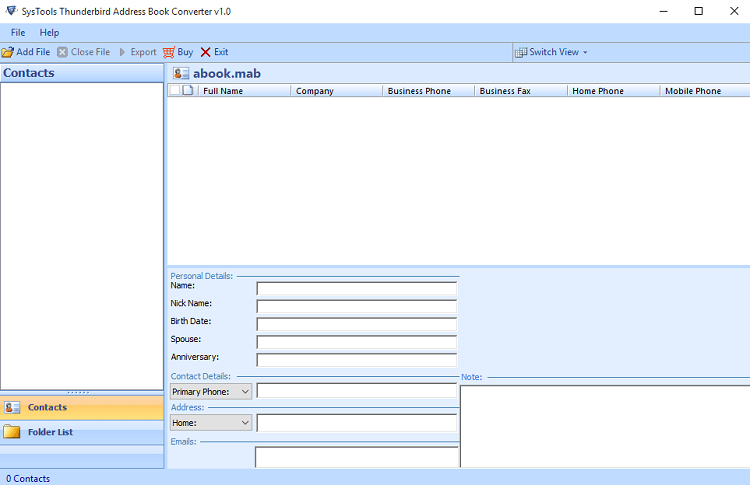Sort by Mobile Phone column header

(x=705, y=90)
